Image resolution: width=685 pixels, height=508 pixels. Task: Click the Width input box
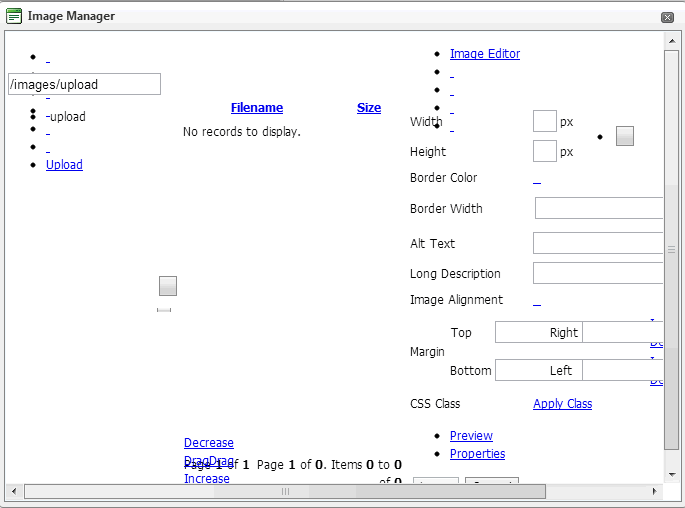(x=544, y=121)
